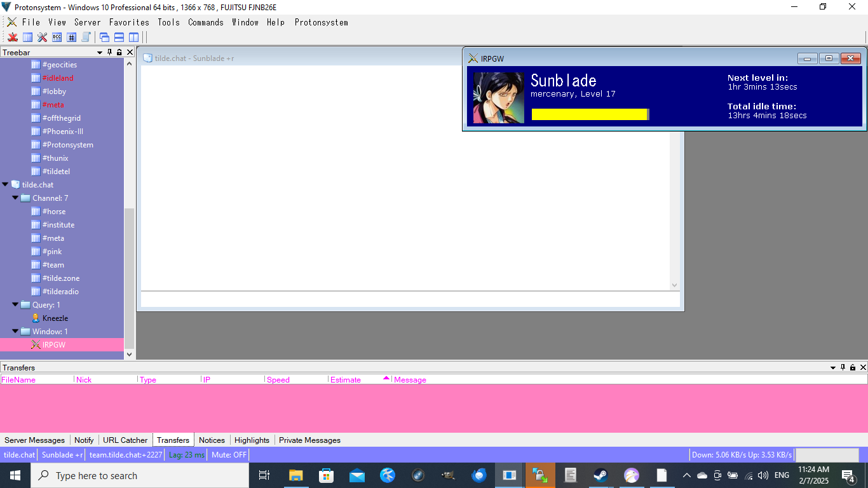868x488 pixels.
Task: Click the Treebar scrollbar down arrow
Action: tap(130, 354)
